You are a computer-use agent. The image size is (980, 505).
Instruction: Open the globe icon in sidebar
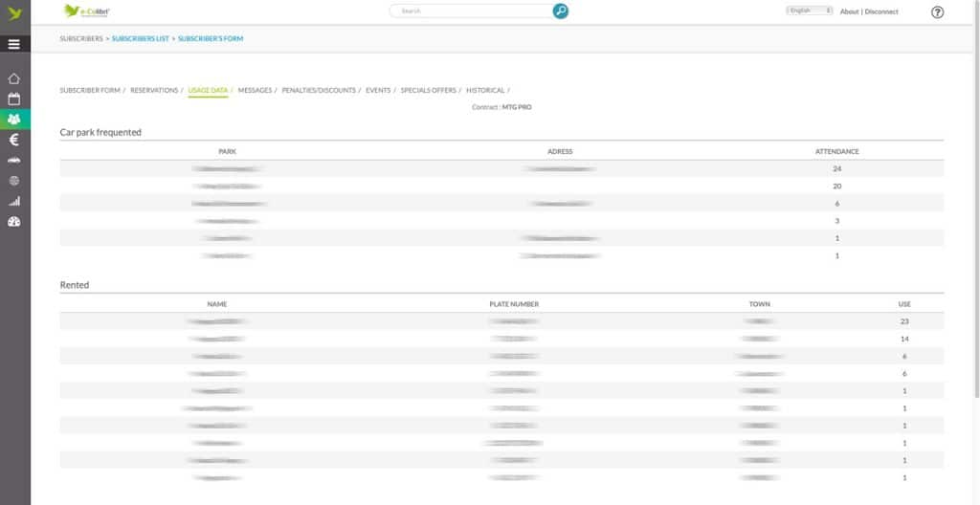click(x=13, y=181)
